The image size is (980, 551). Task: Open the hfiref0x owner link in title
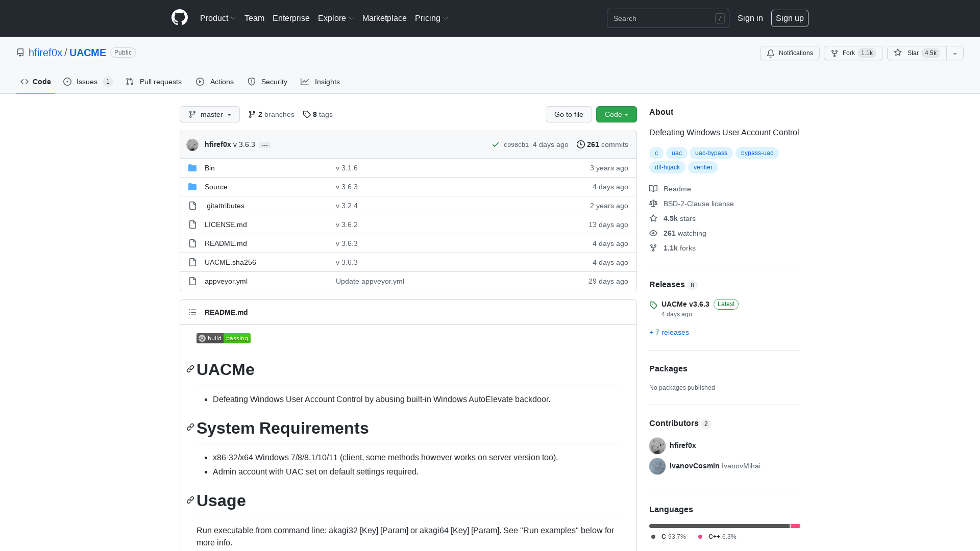click(x=45, y=53)
